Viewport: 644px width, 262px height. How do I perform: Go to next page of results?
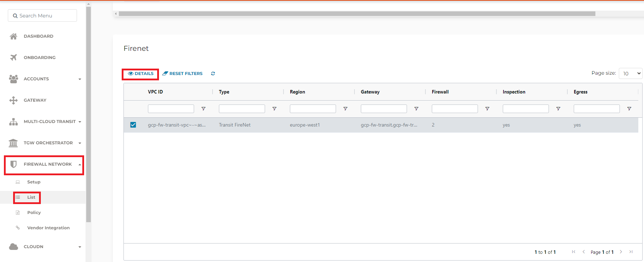pyautogui.click(x=621, y=252)
